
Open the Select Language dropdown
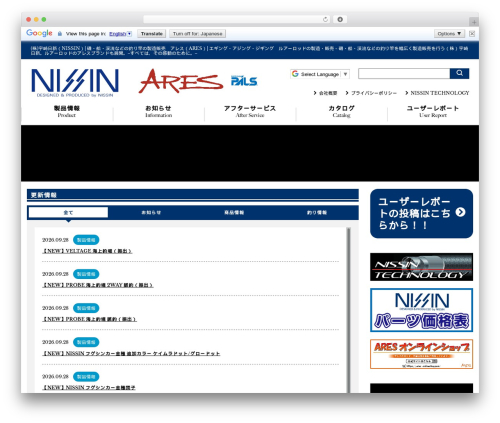(320, 74)
